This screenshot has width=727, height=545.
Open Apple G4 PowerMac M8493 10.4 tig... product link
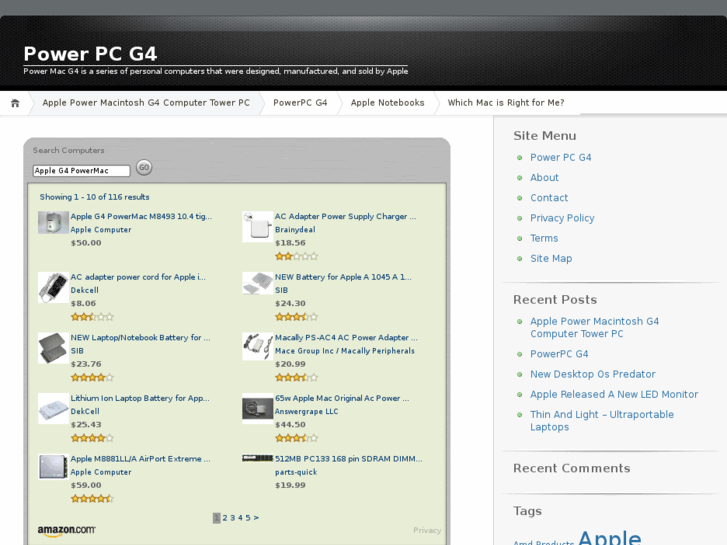click(141, 216)
